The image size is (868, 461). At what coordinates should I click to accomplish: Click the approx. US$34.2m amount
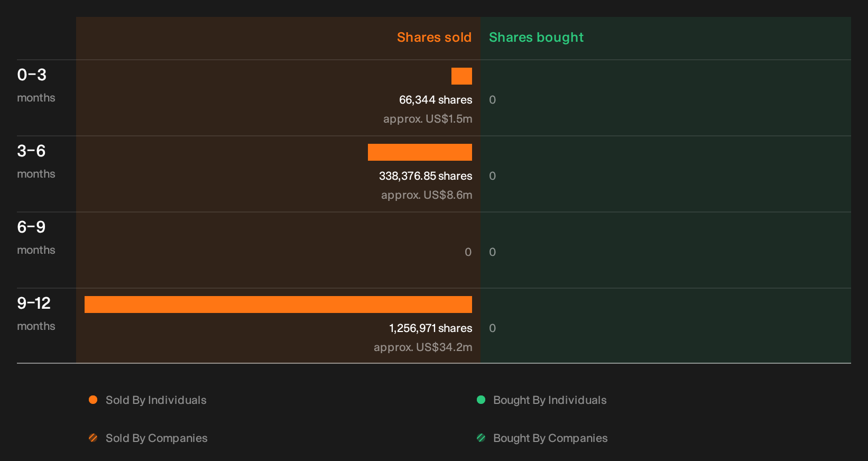[x=423, y=347]
